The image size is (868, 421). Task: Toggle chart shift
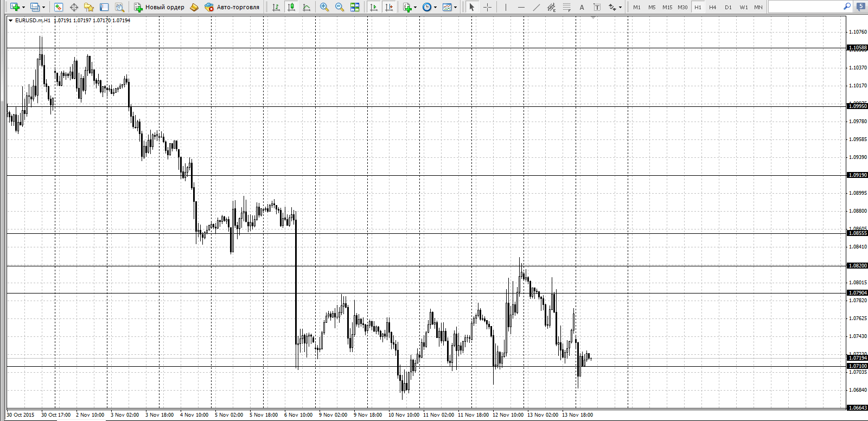click(389, 7)
